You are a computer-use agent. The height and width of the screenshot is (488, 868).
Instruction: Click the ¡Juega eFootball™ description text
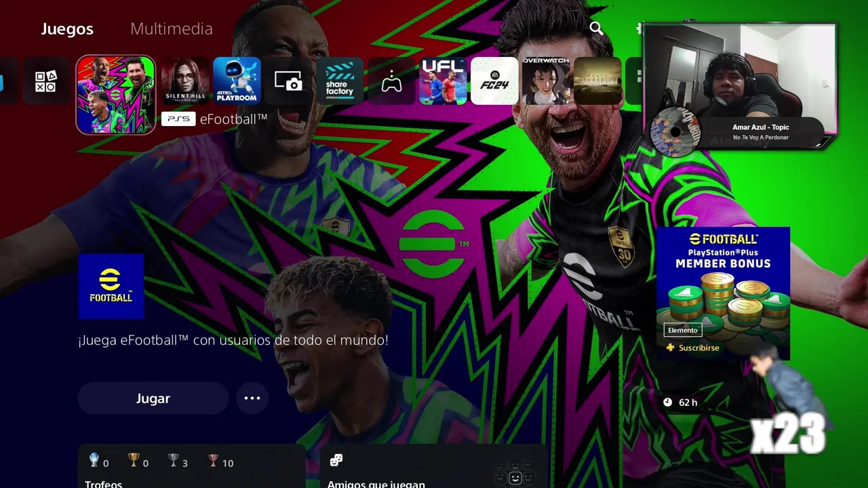[233, 340]
